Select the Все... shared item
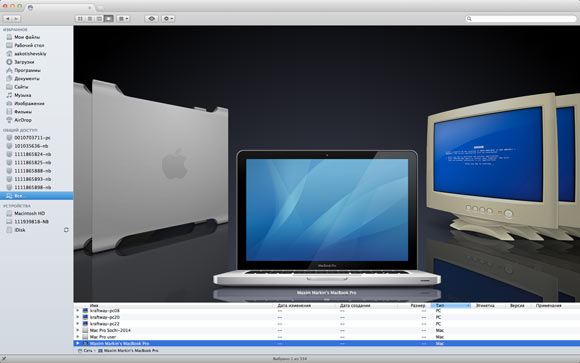 pyautogui.click(x=36, y=196)
